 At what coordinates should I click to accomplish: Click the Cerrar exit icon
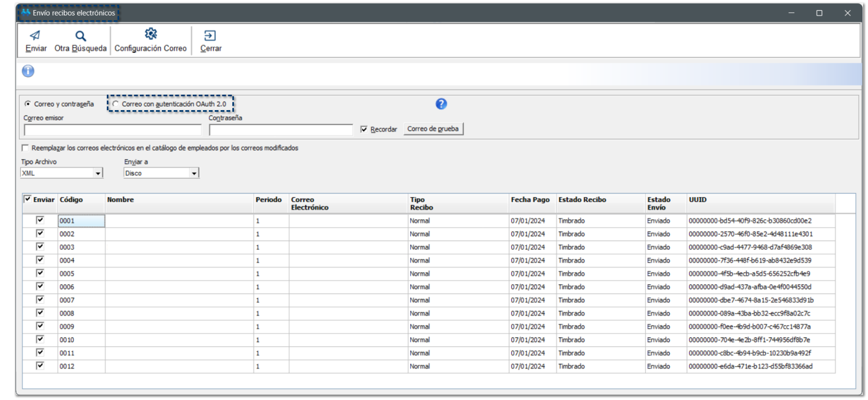coord(210,36)
